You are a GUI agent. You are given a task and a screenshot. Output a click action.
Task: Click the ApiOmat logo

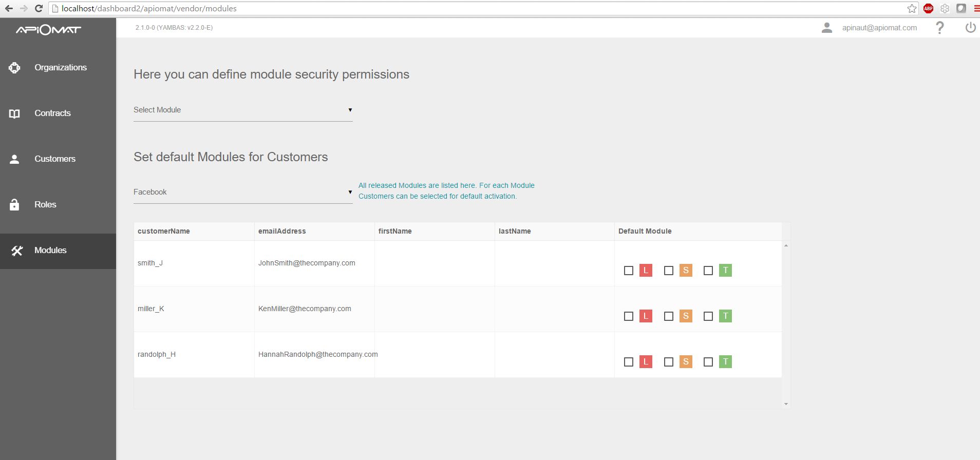click(x=48, y=30)
